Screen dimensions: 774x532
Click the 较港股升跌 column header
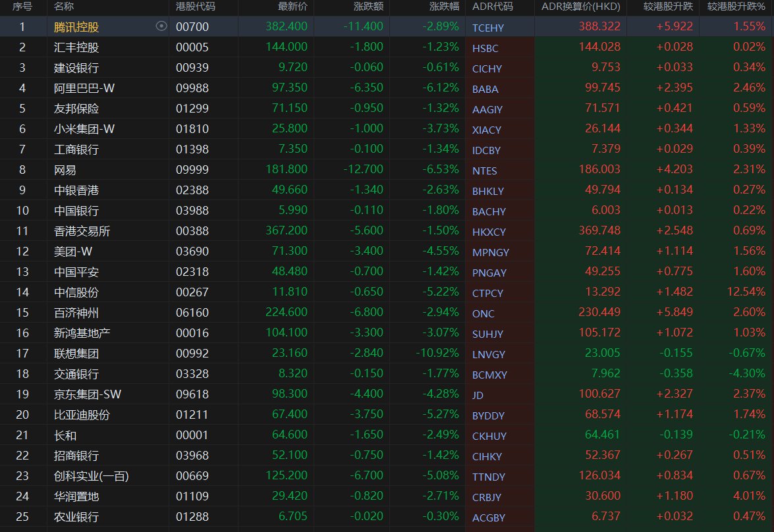pos(668,7)
